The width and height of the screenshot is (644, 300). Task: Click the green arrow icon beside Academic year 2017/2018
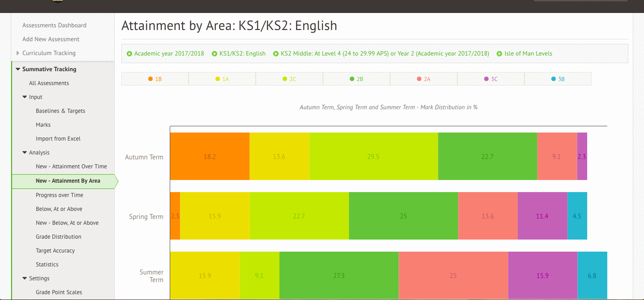[129, 54]
